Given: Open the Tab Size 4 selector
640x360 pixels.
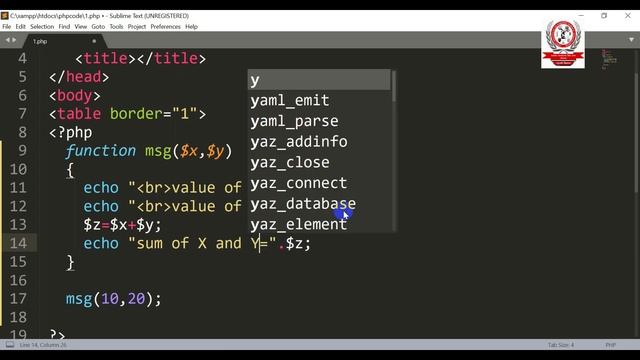Looking at the screenshot, I should pos(560,345).
